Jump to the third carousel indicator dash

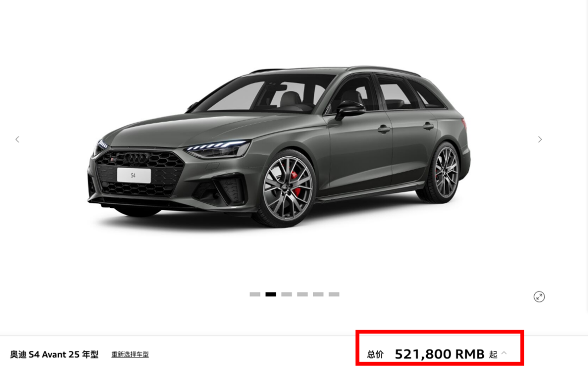(286, 294)
